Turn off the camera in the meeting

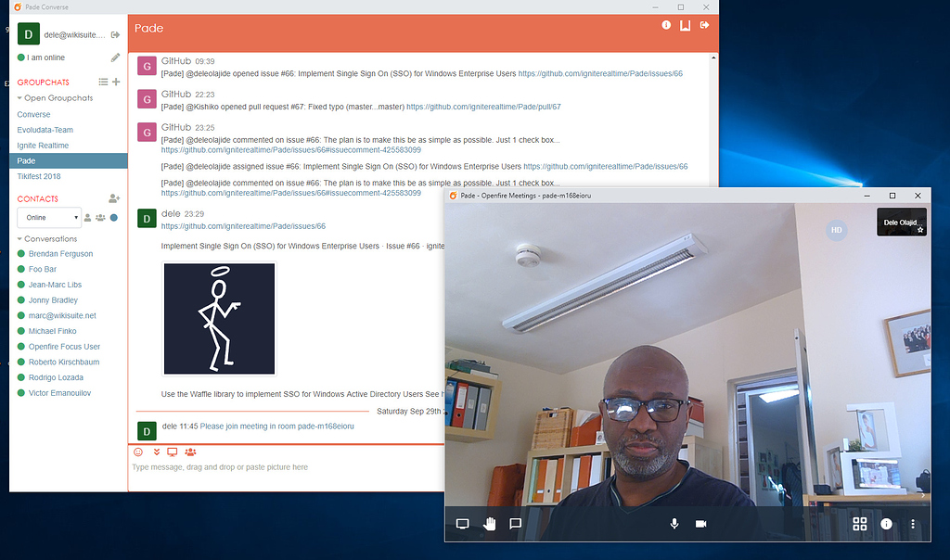point(701,524)
